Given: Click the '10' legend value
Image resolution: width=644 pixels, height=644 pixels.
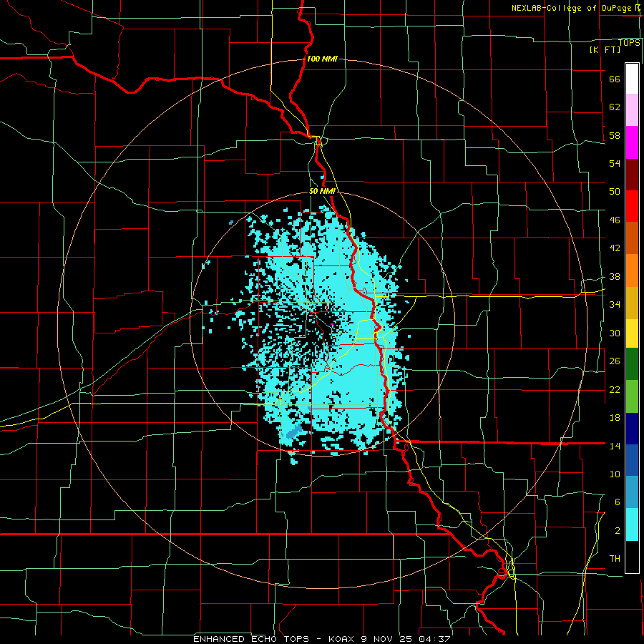Looking at the screenshot, I should (x=615, y=474).
